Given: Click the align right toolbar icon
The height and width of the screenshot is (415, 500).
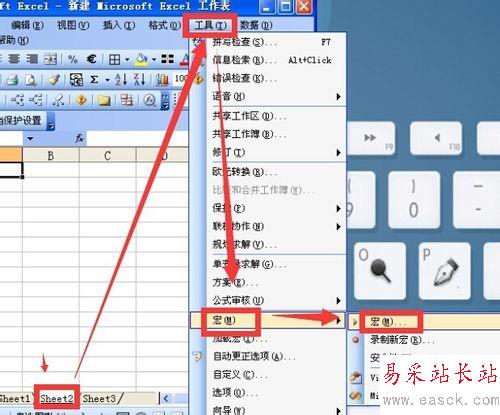Looking at the screenshot, I should pos(32,59).
